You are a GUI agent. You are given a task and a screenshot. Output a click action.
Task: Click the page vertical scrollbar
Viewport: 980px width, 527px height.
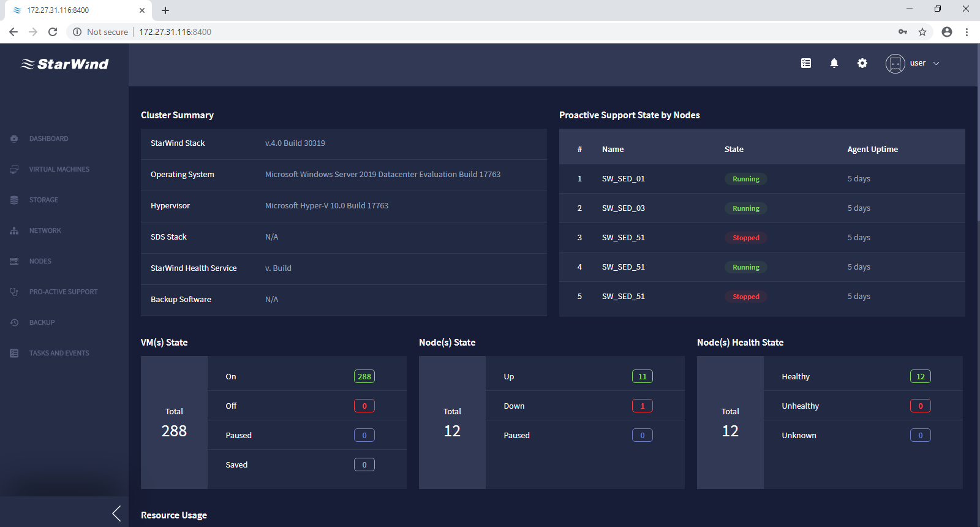pos(978,132)
